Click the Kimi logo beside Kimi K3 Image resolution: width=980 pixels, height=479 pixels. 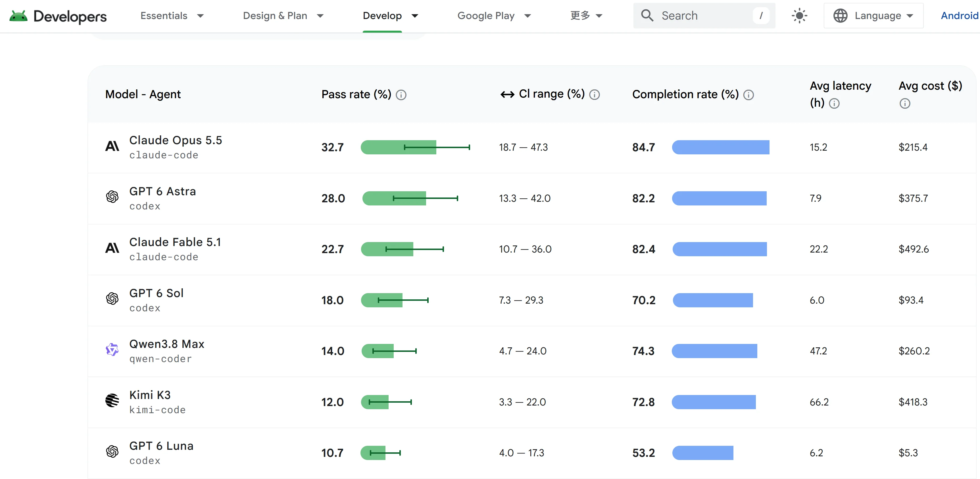112,400
